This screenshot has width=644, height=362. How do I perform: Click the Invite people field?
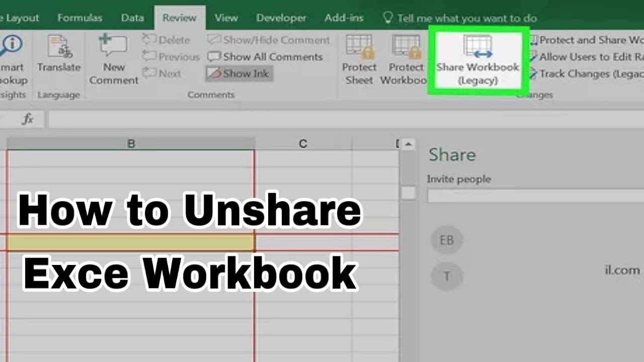535,196
